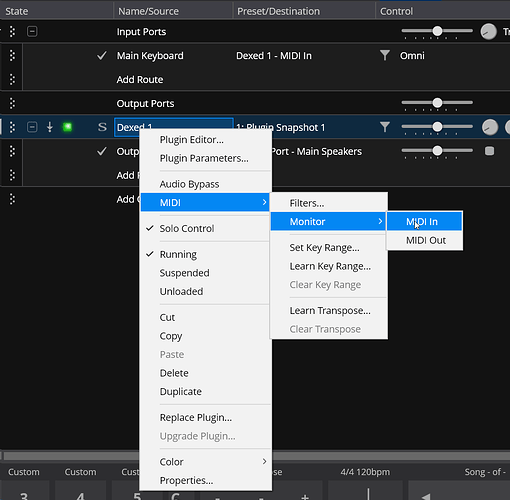The image size is (510, 500).
Task: Collapse the Input Ports section
Action: 32,32
